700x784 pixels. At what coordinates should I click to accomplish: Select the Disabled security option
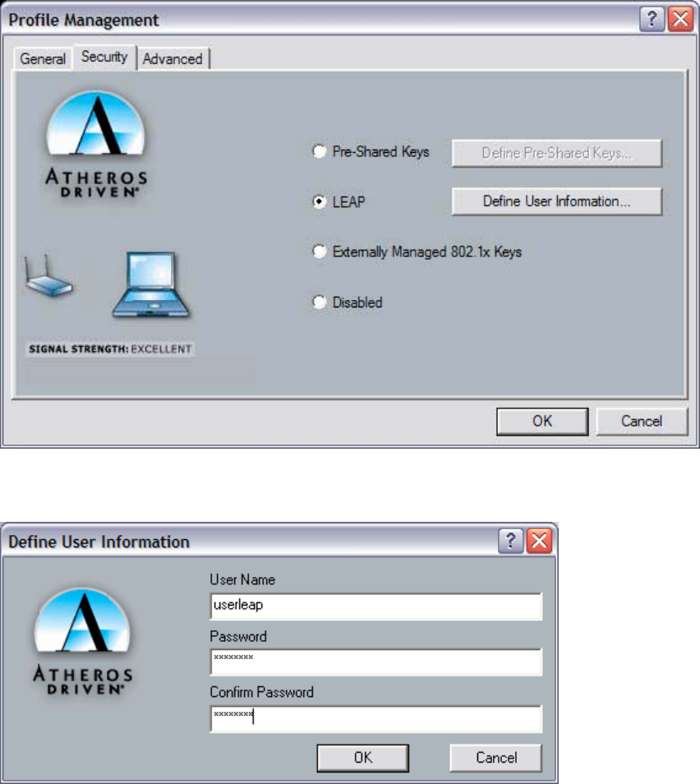(320, 302)
